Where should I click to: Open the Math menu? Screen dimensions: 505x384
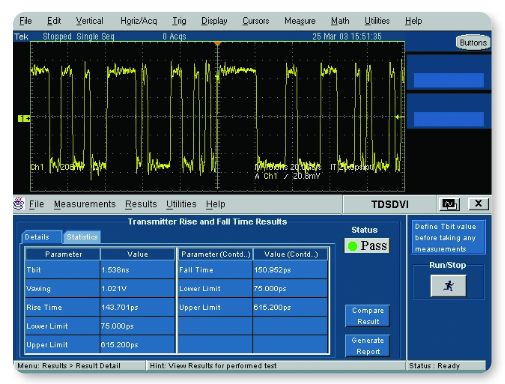click(x=340, y=21)
